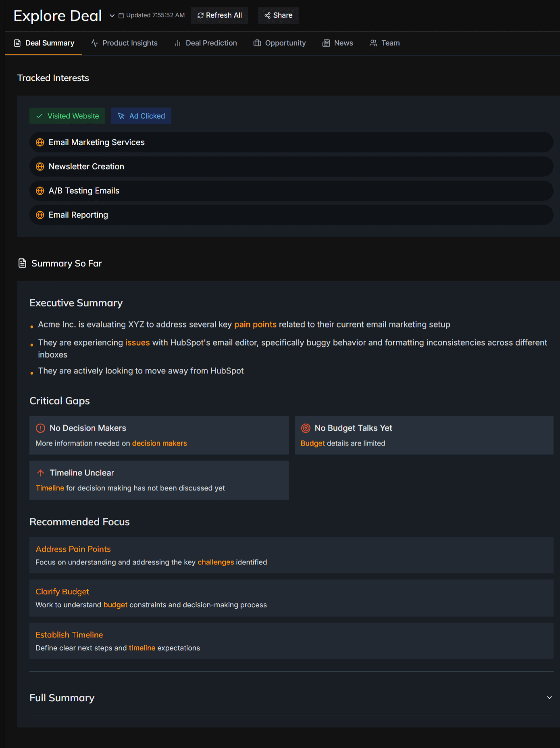Toggle the Visited Website tag
Image resolution: width=560 pixels, height=748 pixels.
pos(67,116)
